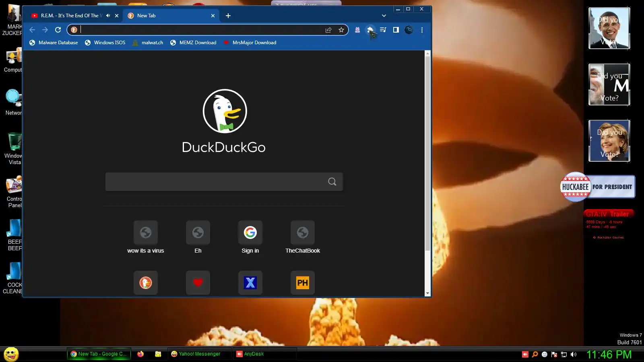Open the Start menu smiley button
This screenshot has width=644, height=362.
point(11,354)
